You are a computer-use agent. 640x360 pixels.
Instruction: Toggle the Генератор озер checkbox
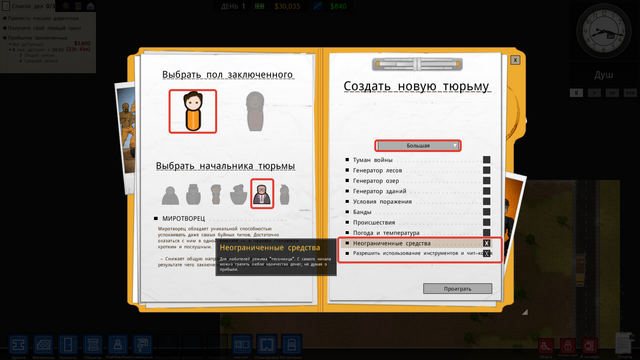[487, 180]
